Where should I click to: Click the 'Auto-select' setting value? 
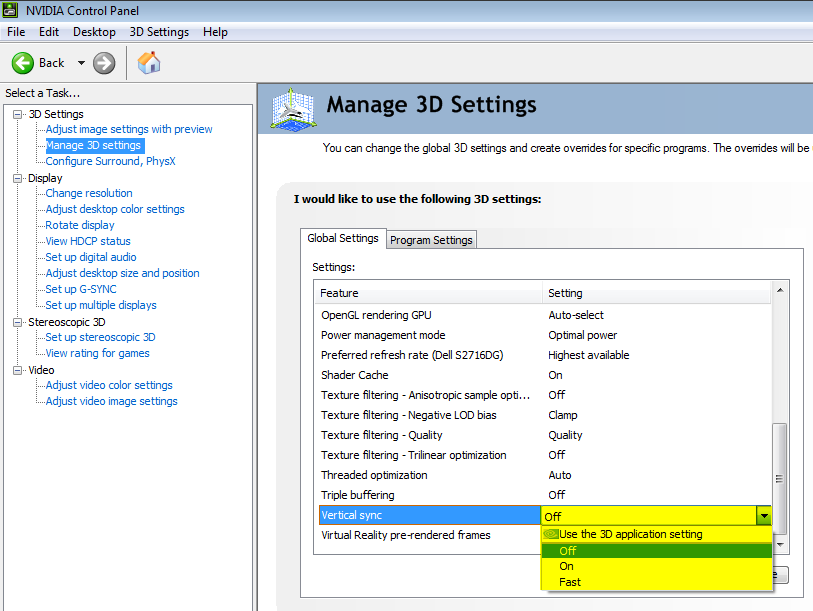click(576, 315)
